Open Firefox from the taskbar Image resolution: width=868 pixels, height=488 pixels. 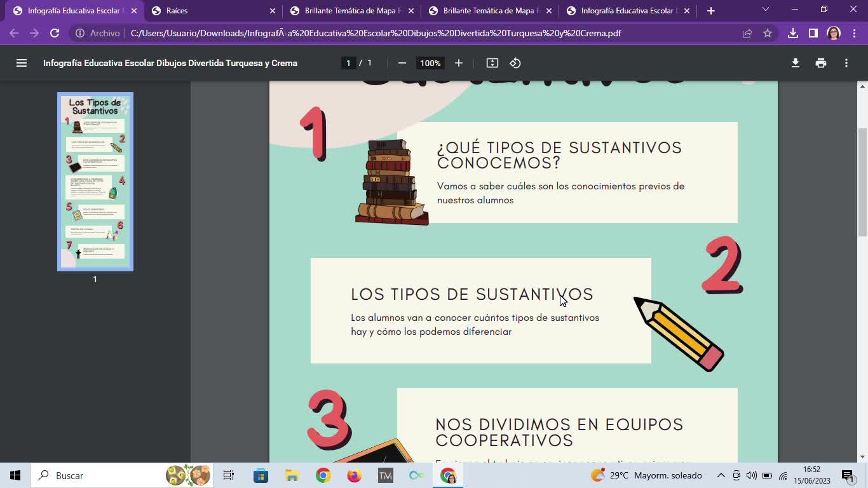click(x=355, y=475)
